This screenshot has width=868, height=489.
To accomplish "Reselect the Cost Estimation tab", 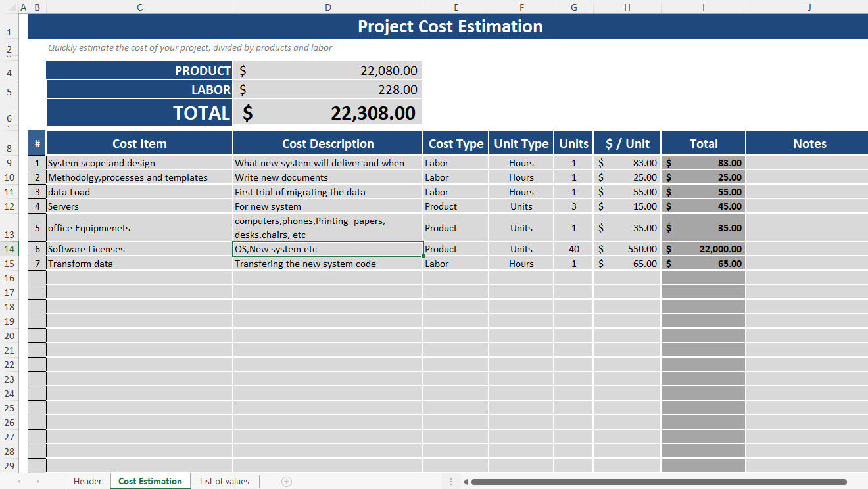I will (150, 481).
